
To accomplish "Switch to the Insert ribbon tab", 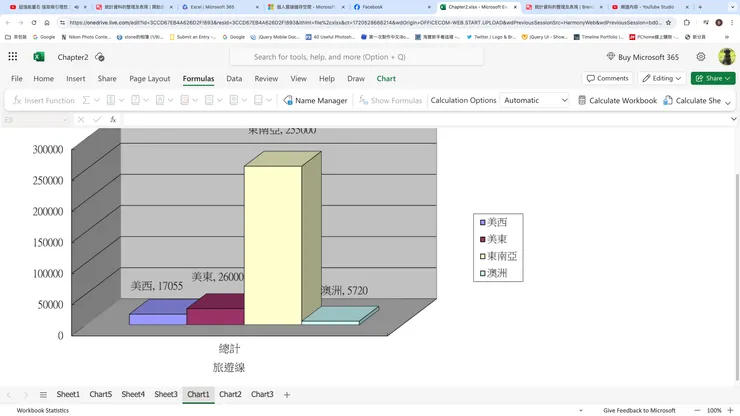I will point(76,78).
